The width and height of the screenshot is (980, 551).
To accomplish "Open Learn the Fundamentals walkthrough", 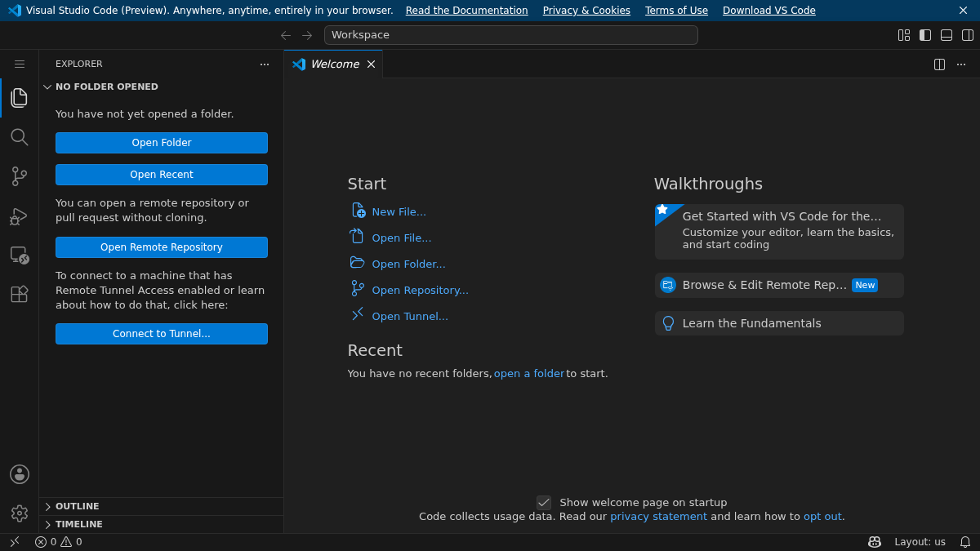I will [779, 323].
